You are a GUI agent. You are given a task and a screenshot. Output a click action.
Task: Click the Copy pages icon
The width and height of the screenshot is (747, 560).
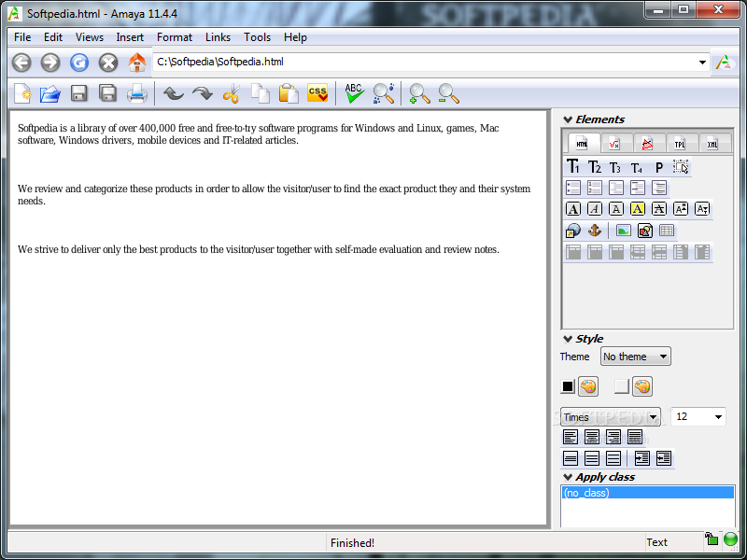(x=261, y=93)
